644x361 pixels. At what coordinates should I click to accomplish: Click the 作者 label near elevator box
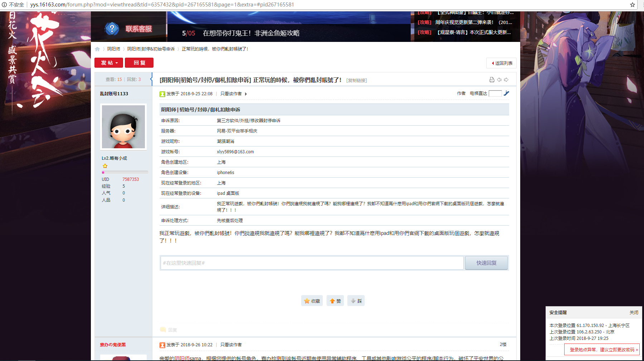tap(461, 93)
